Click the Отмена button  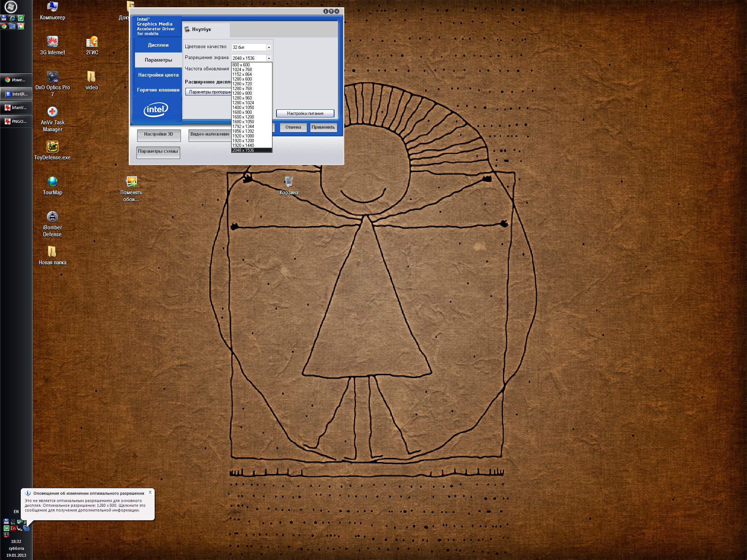pos(293,127)
